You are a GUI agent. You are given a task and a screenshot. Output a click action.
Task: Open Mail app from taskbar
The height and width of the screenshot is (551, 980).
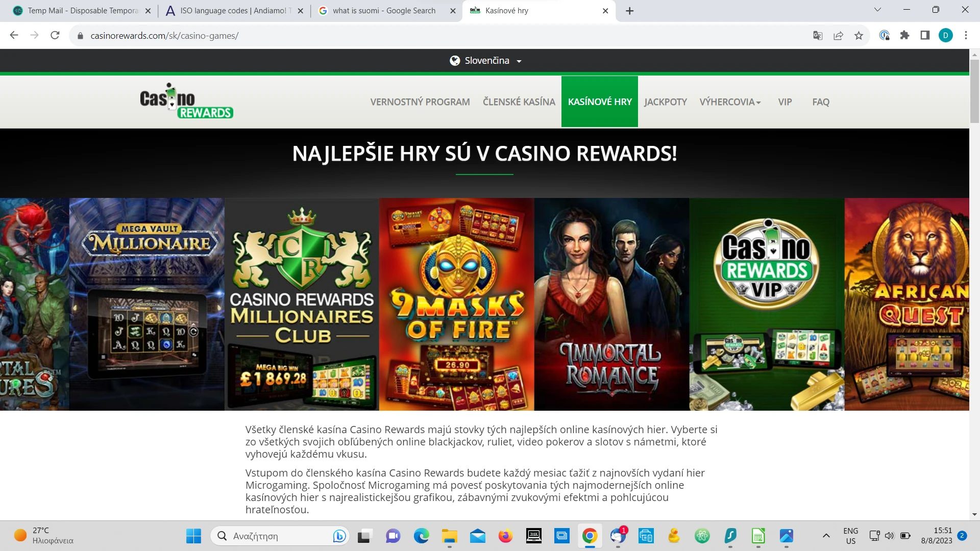point(477,536)
